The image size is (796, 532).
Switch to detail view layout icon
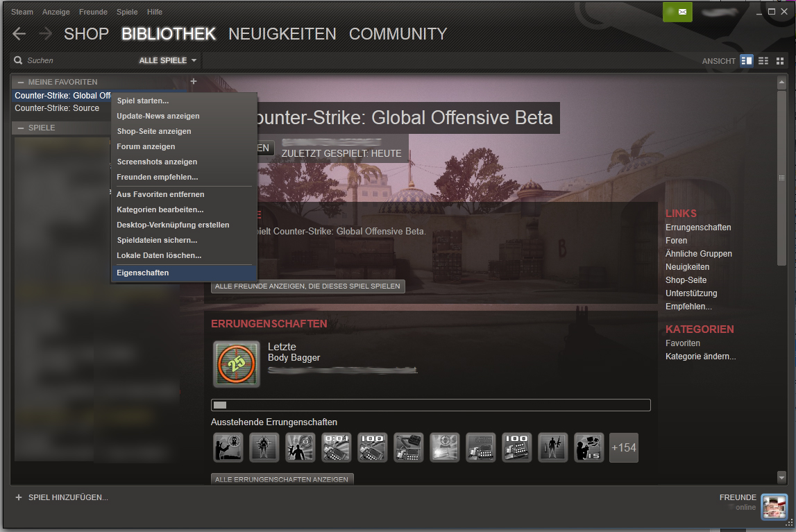click(x=746, y=61)
